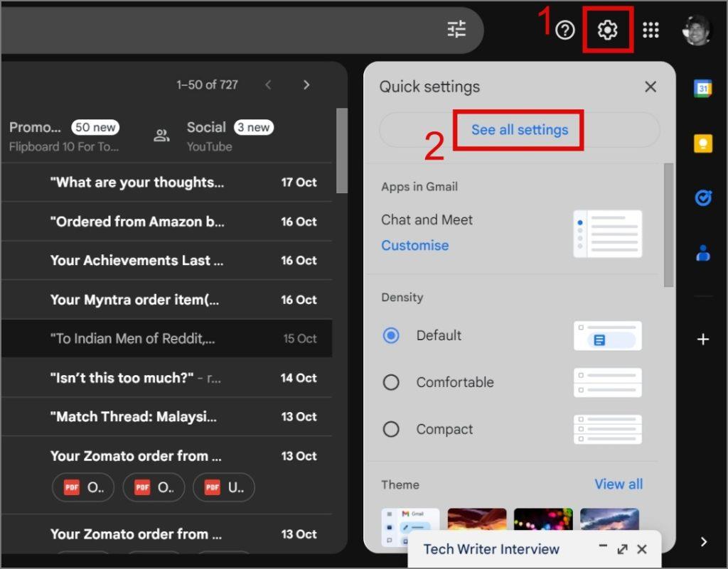
Task: Open email "Ordered from Amazon b..."
Action: coord(167,222)
